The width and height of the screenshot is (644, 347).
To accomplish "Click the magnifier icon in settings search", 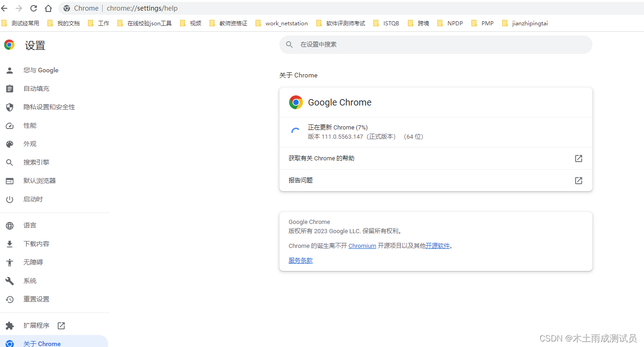I will pyautogui.click(x=290, y=44).
